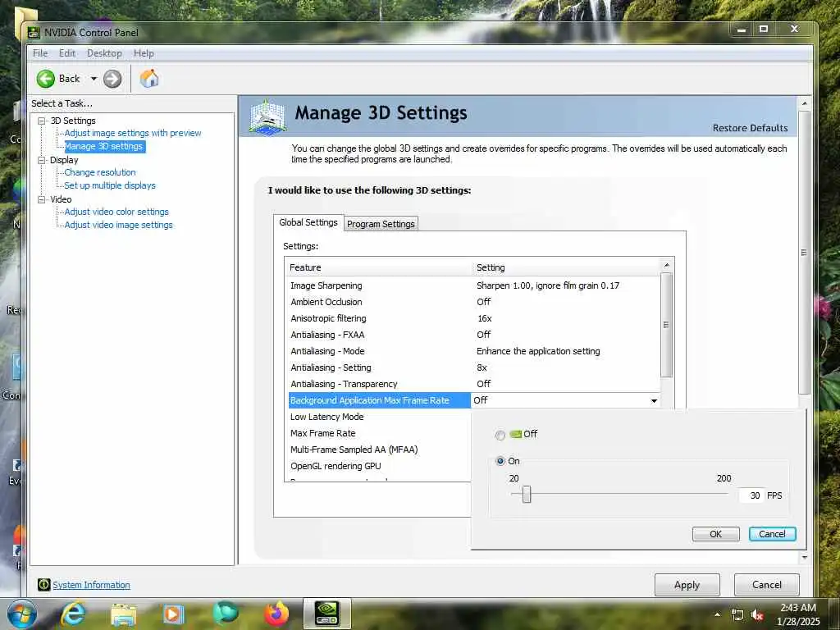Collapse the 3D Settings tree node
The width and height of the screenshot is (840, 630).
[x=41, y=121]
